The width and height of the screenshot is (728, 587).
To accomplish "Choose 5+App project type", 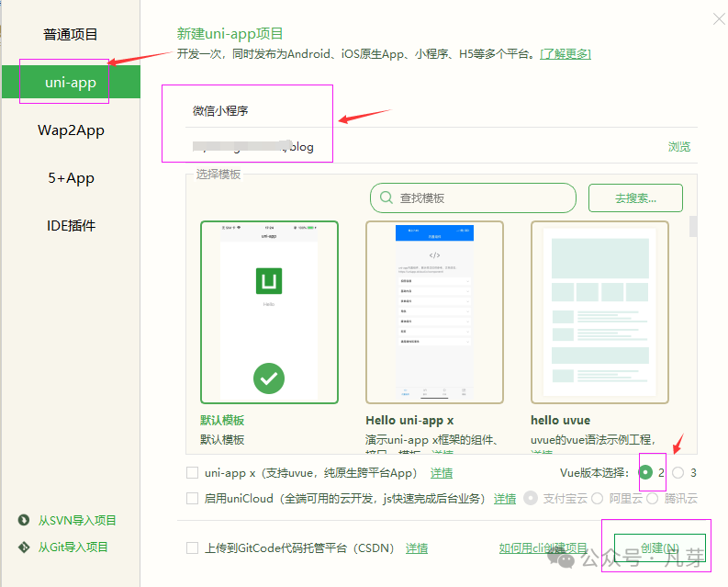I will click(x=71, y=178).
